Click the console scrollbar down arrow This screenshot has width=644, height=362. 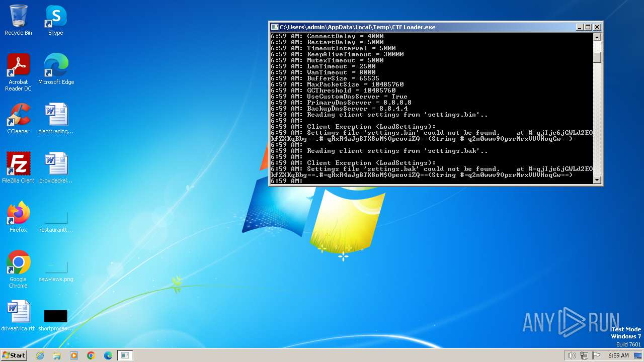(597, 179)
